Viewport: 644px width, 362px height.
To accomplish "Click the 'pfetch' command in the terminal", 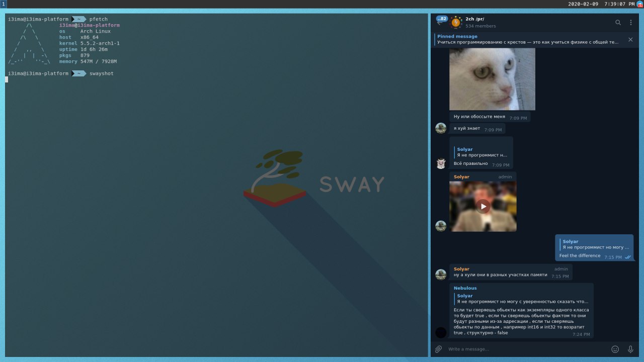I will point(99,19).
